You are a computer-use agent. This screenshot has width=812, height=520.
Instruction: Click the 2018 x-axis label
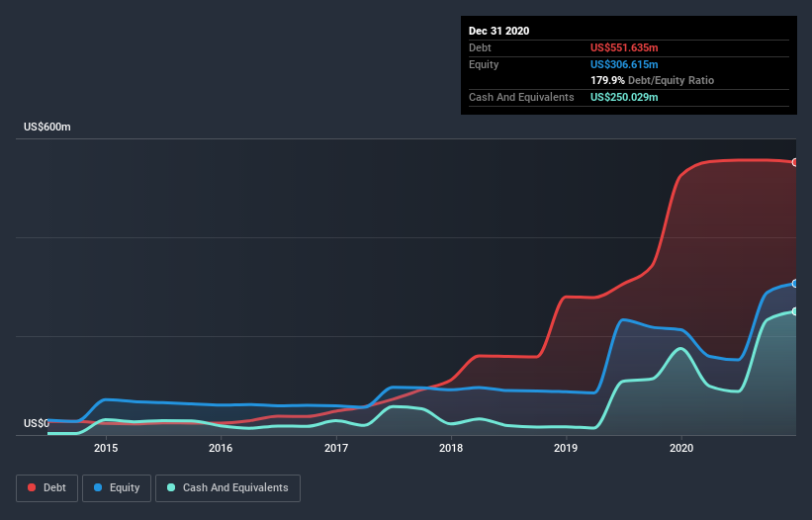click(x=451, y=448)
